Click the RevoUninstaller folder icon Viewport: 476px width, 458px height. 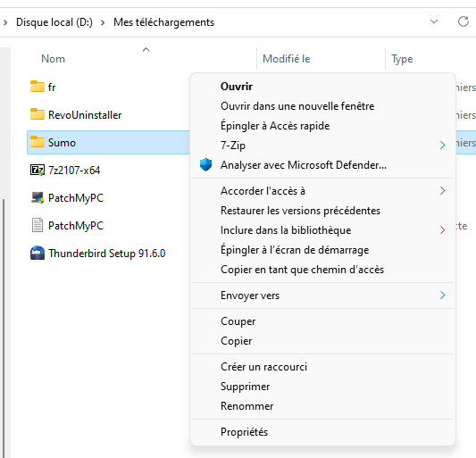(38, 114)
